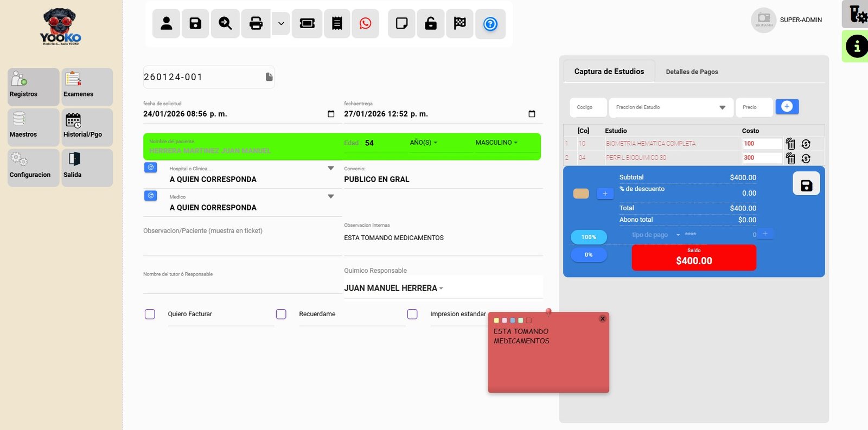Click the Codigo input field
The image size is (868, 430).
coord(588,107)
